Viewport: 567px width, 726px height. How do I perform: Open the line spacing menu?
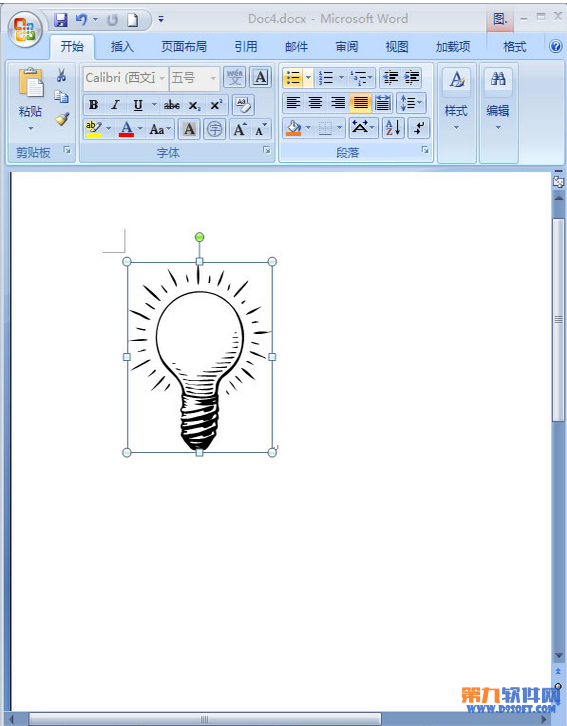[x=411, y=103]
